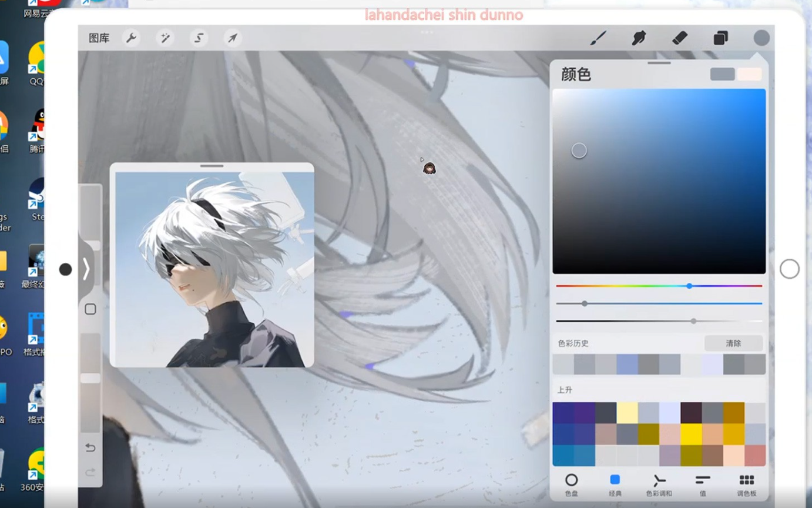
Task: Switch to the 值 value tab
Action: (703, 485)
